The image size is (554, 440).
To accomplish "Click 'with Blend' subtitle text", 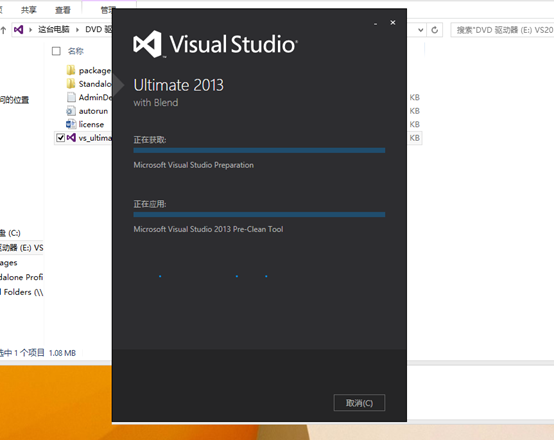I will (x=156, y=102).
